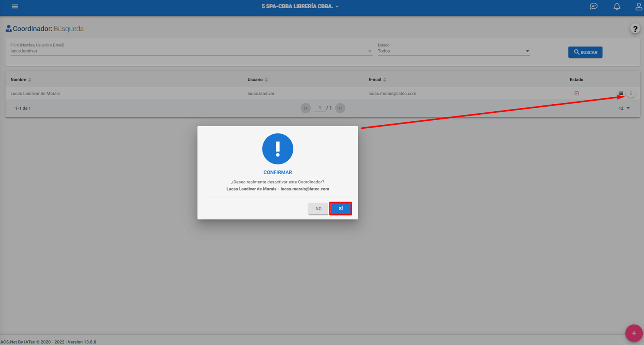
Task: Select the 1-1 de 1 record count
Action: click(x=23, y=108)
